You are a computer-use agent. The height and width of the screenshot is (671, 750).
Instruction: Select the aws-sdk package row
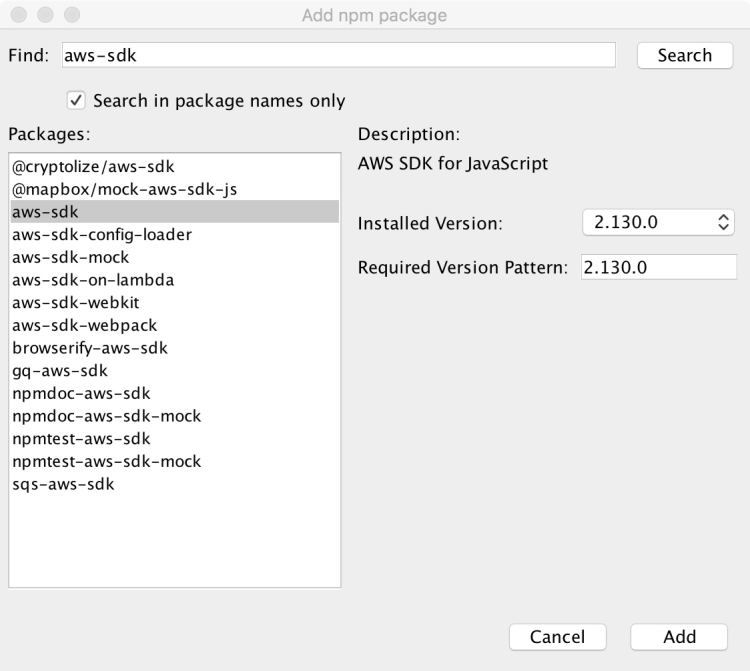(175, 212)
